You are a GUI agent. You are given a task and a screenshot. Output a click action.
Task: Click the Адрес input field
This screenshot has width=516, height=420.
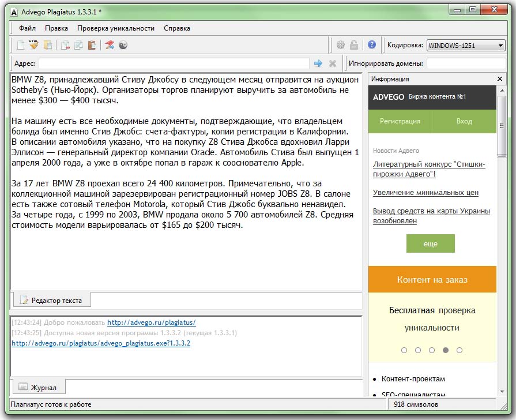click(x=174, y=63)
